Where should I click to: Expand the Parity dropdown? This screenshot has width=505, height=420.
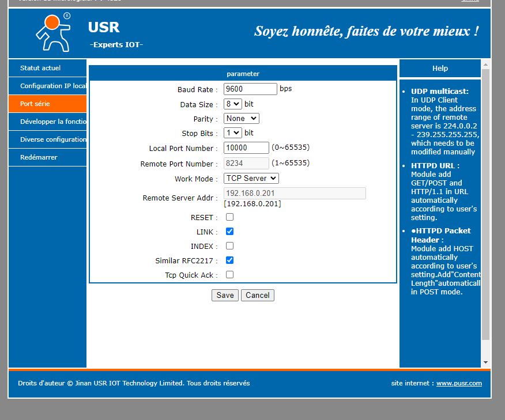(241, 119)
